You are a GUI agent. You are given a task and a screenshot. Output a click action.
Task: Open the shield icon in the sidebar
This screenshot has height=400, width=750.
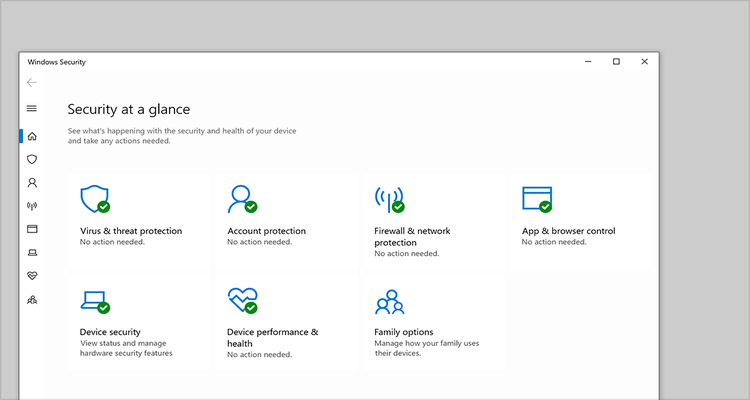click(x=32, y=159)
